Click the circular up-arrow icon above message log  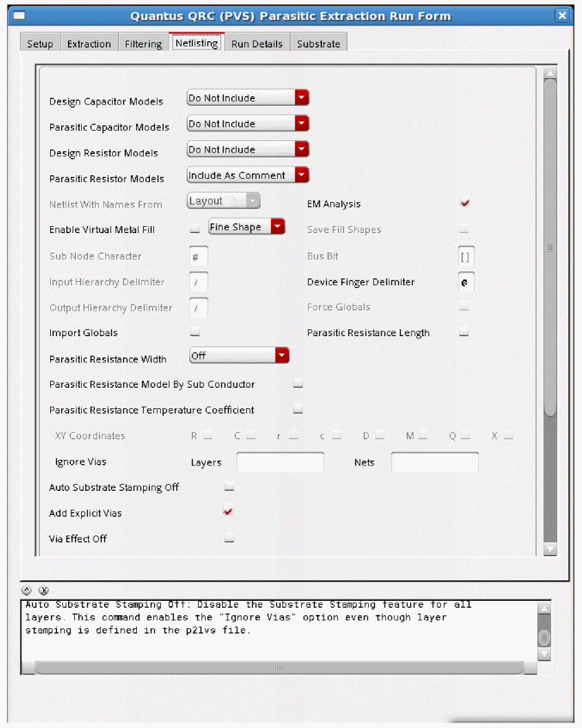[26, 590]
